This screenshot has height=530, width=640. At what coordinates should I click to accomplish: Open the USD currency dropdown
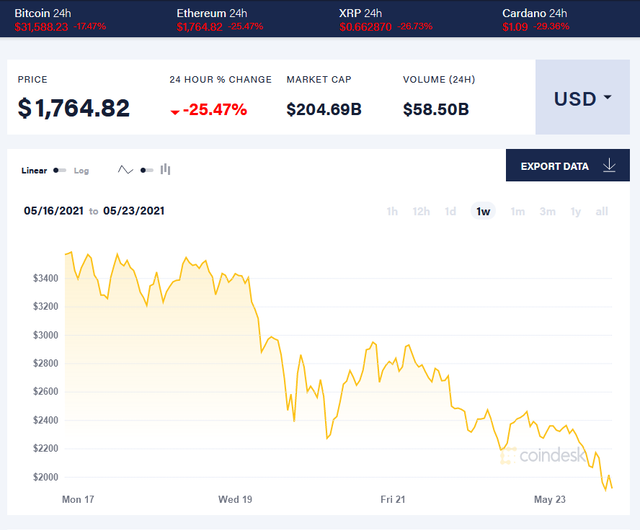point(582,97)
